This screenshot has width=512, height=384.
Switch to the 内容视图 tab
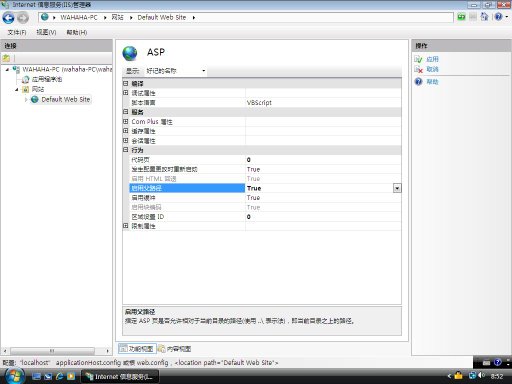click(175, 349)
